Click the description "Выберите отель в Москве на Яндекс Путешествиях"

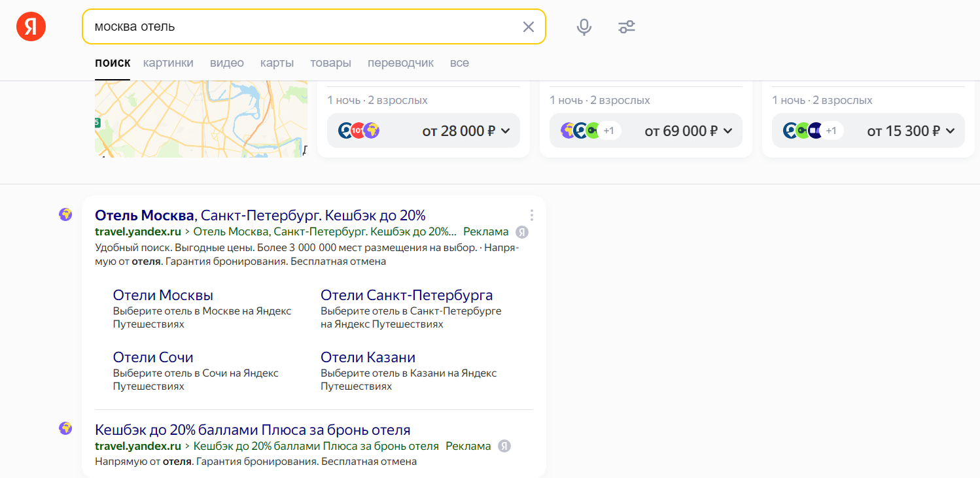point(202,317)
